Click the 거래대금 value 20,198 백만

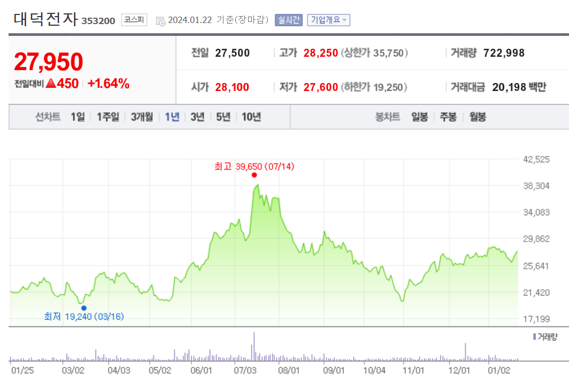click(519, 87)
